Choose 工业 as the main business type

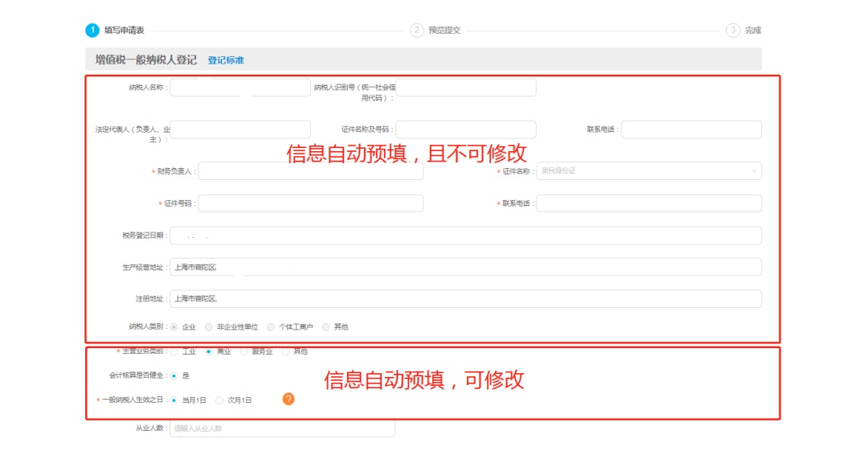[174, 351]
